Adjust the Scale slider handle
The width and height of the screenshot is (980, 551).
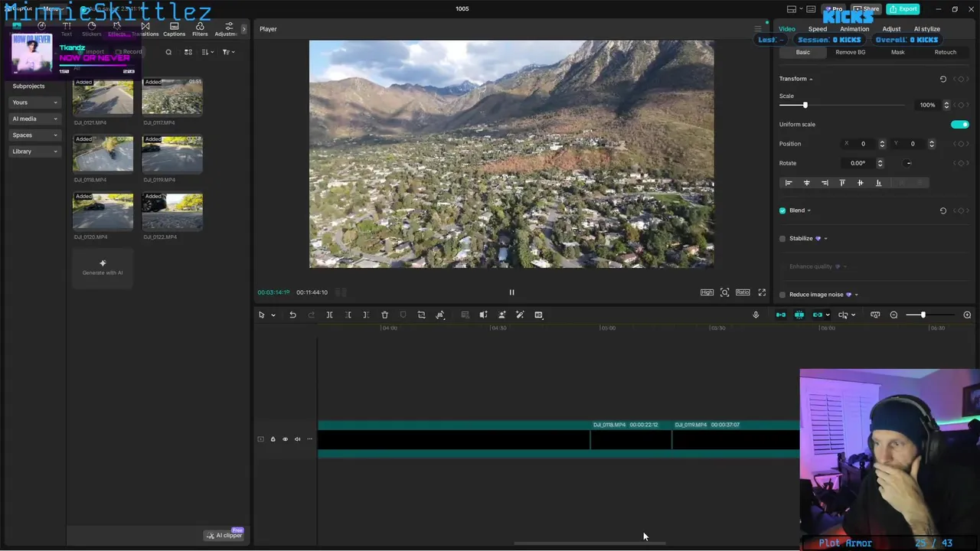pyautogui.click(x=805, y=105)
